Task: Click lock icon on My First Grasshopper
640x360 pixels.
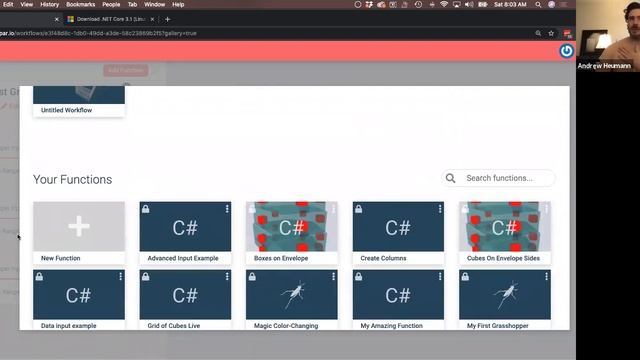Action: pos(465,277)
